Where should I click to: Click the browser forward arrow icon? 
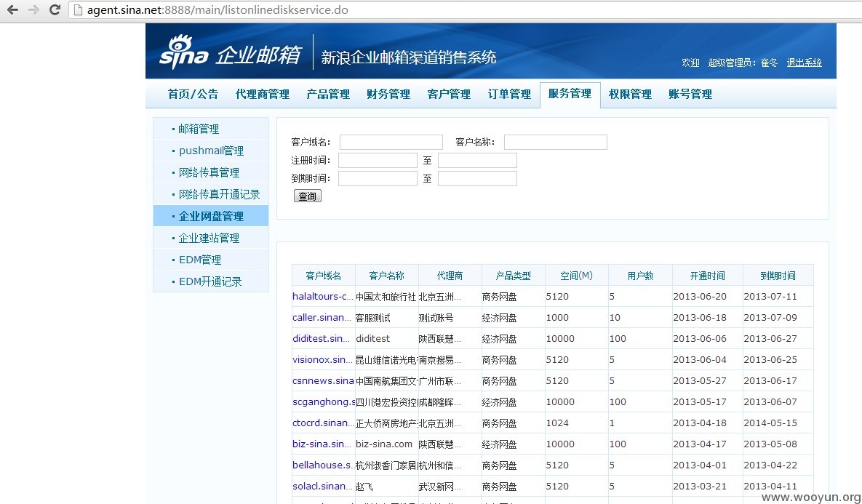tap(33, 10)
